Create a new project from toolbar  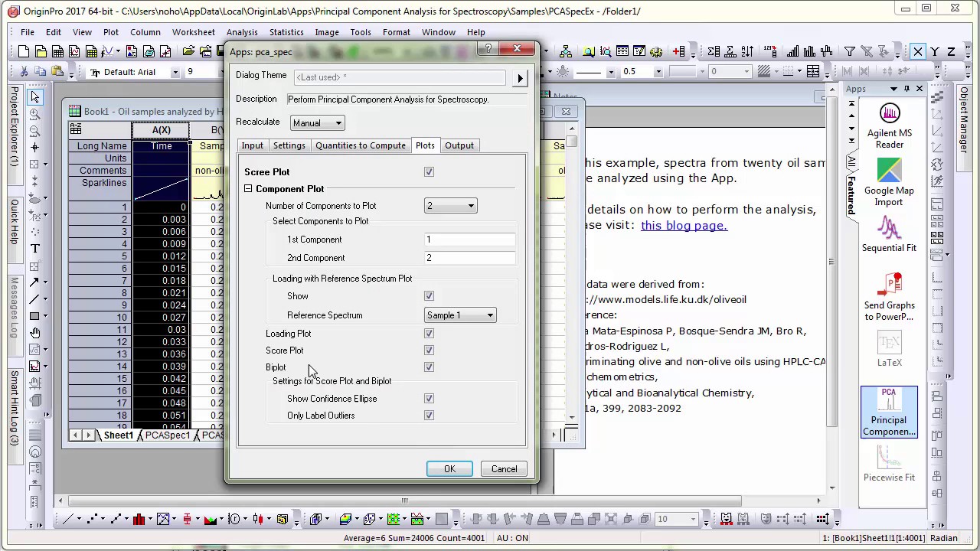pos(24,52)
